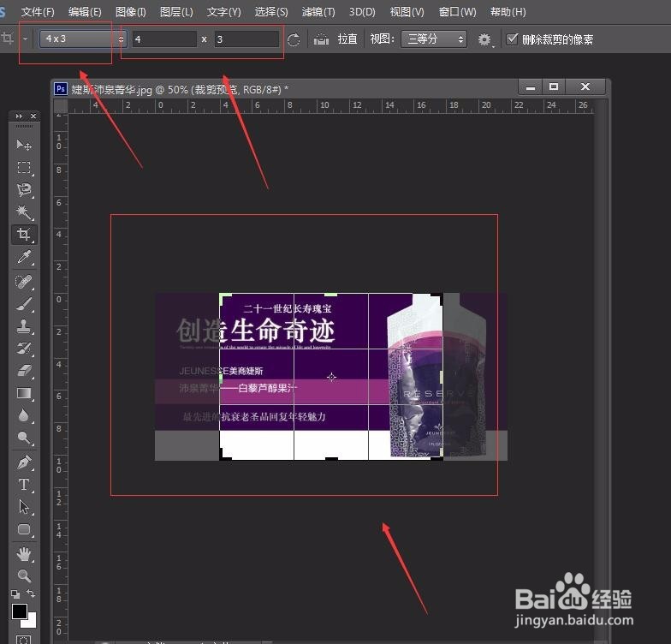Minimize the document window
The width and height of the screenshot is (671, 644).
click(x=531, y=87)
